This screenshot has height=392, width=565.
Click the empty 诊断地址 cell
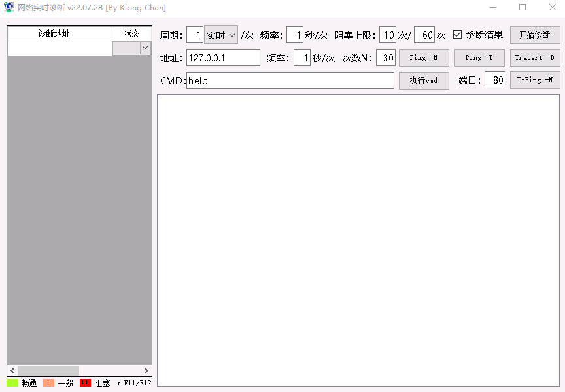coord(60,48)
